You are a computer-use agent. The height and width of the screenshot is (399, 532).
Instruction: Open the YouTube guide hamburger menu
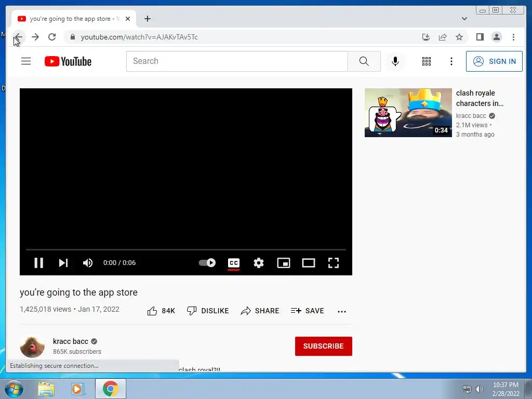click(26, 61)
